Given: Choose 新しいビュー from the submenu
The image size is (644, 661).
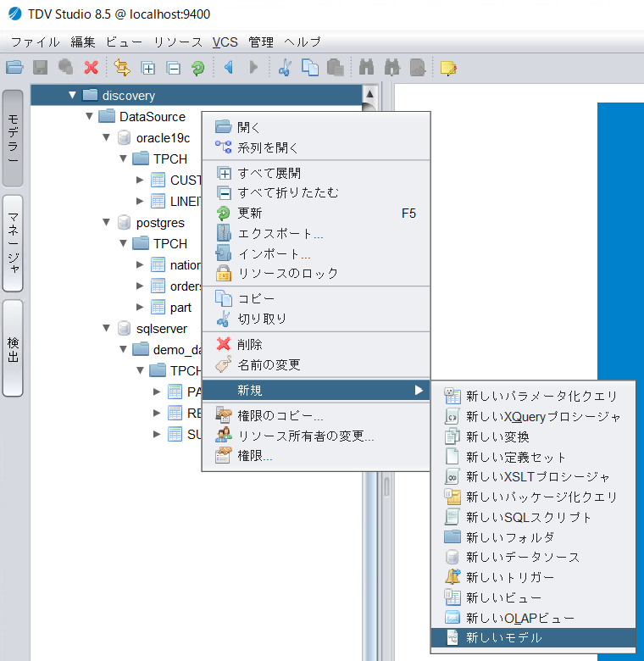Looking at the screenshot, I should click(533, 597).
